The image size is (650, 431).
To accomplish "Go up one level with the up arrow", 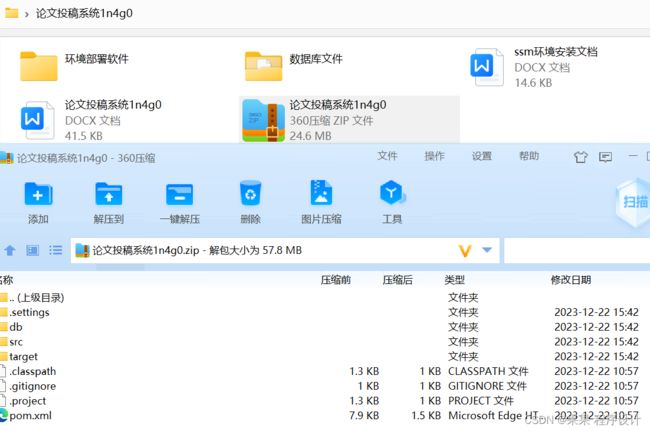I will tap(10, 250).
